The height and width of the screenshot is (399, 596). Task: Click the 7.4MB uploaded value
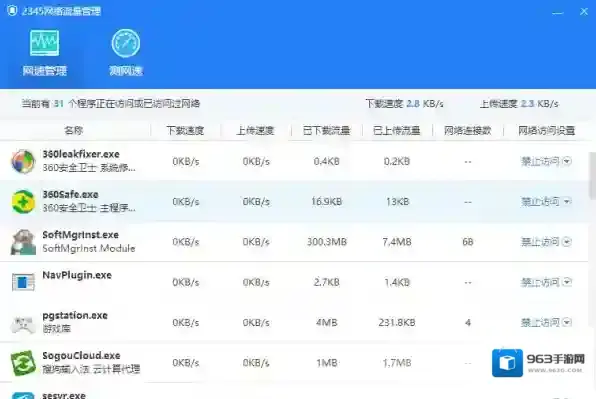pyautogui.click(x=397, y=242)
